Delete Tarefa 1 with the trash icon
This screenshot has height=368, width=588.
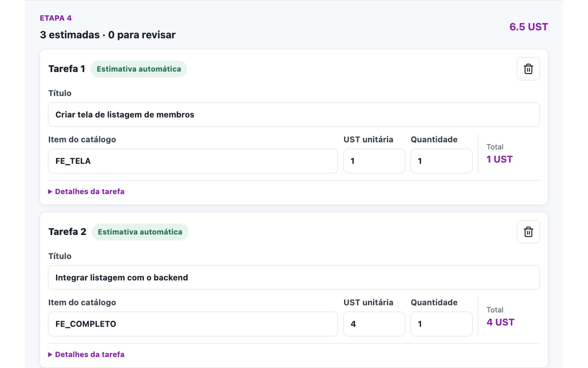[528, 69]
